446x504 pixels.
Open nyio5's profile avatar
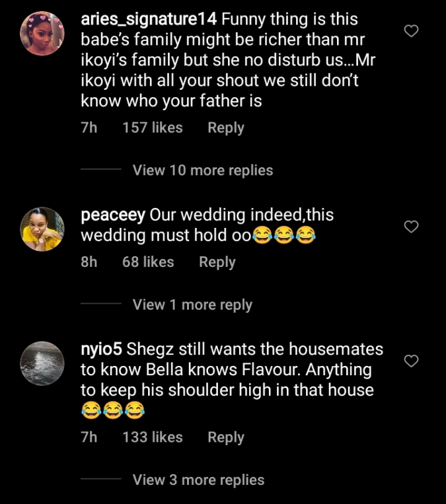click(42, 363)
